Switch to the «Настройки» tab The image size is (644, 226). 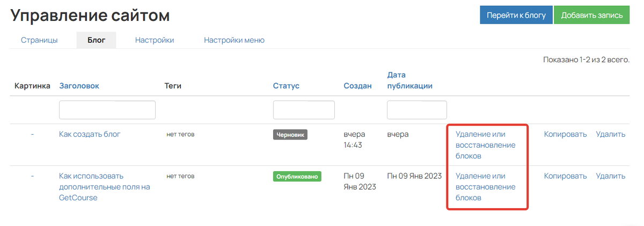155,40
